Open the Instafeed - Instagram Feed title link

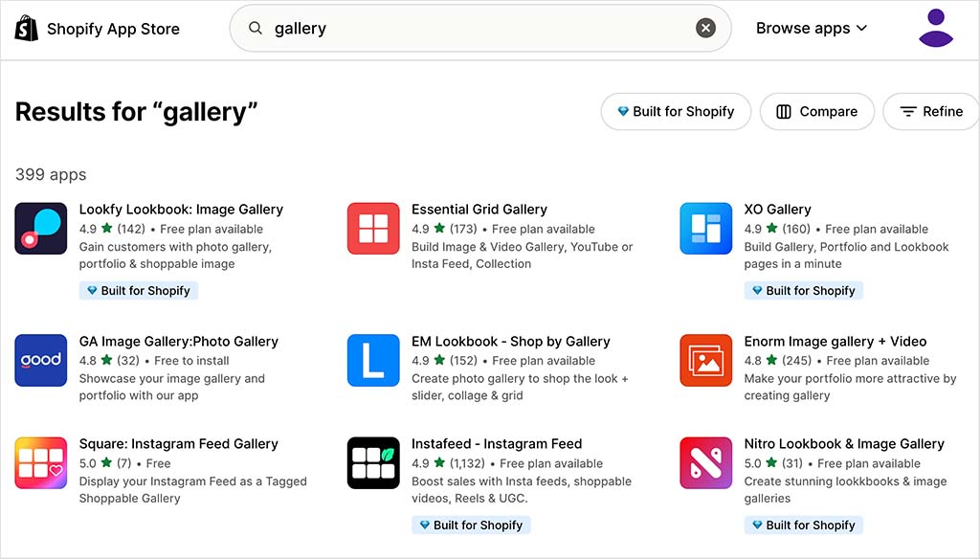click(x=497, y=444)
